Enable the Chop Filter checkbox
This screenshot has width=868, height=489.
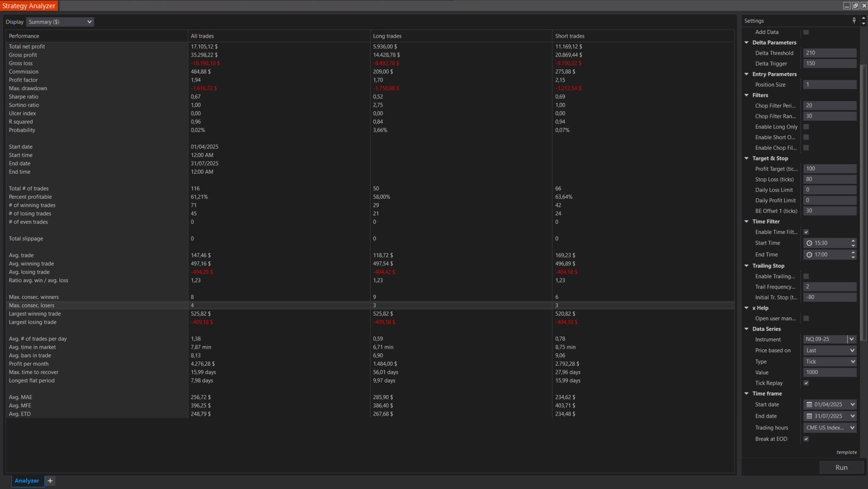pos(806,147)
